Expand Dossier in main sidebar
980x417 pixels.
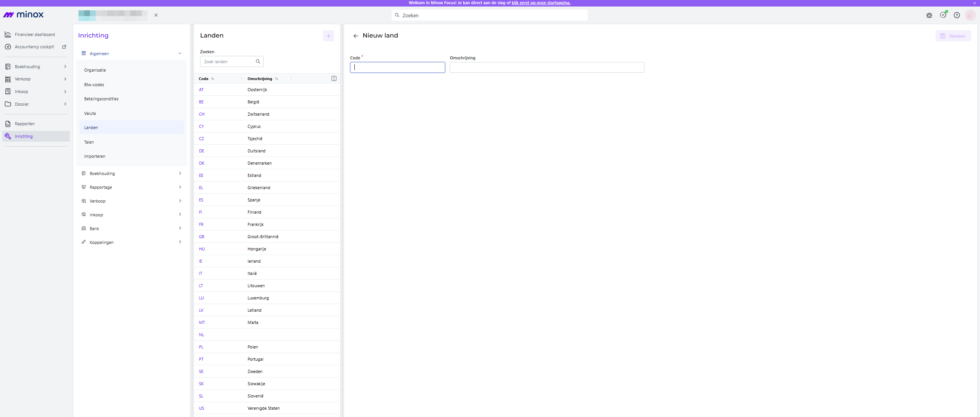coord(36,104)
